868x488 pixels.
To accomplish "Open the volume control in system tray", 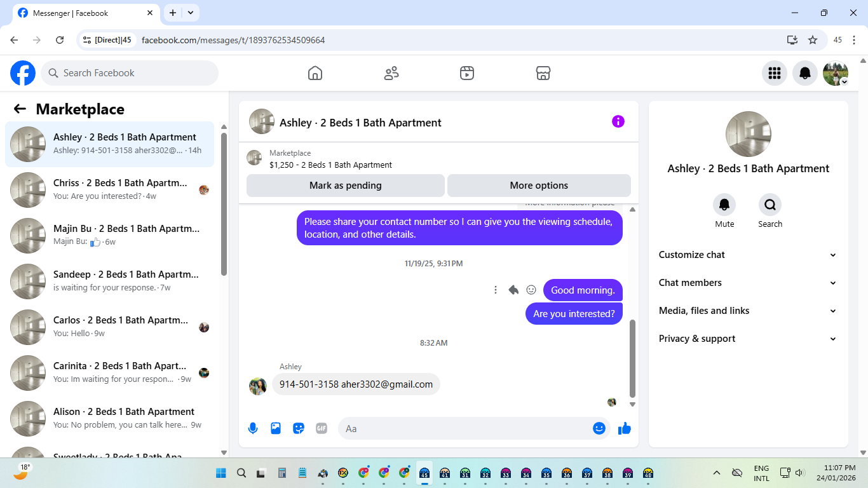I will pyautogui.click(x=800, y=473).
